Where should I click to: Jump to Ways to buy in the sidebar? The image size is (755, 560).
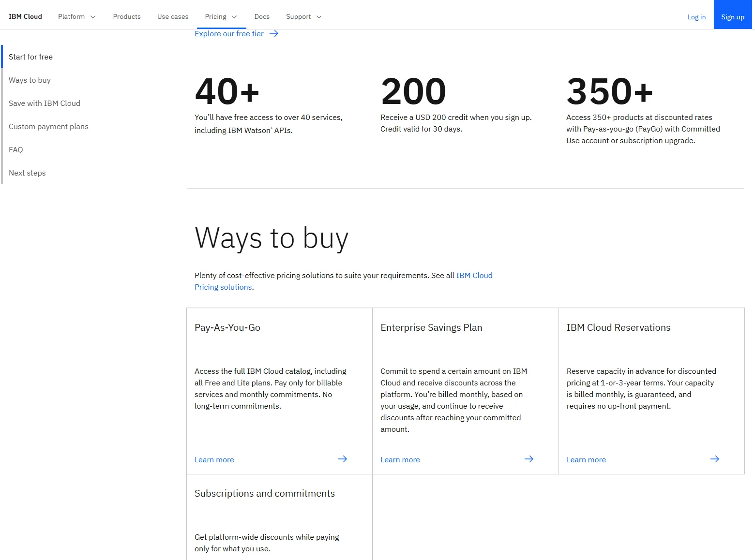click(30, 80)
